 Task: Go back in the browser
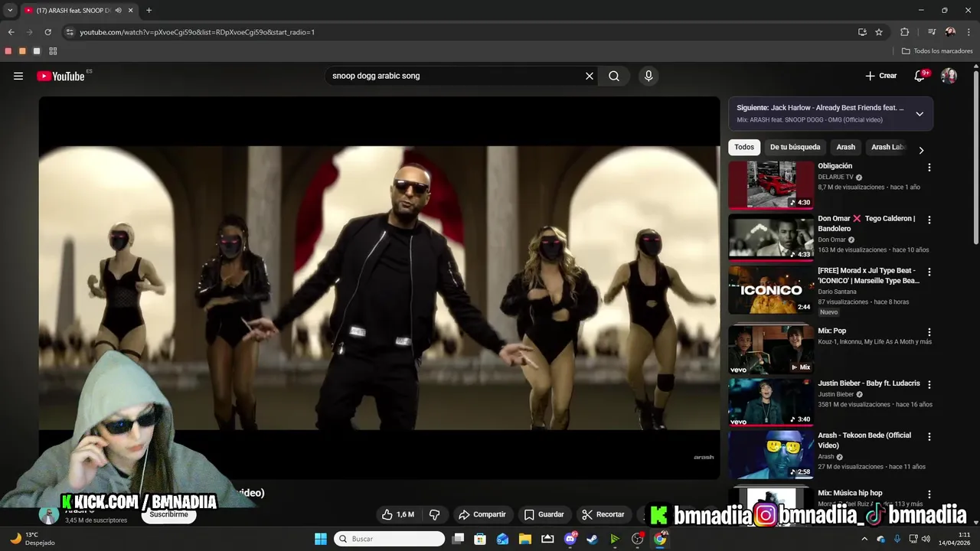point(11,32)
